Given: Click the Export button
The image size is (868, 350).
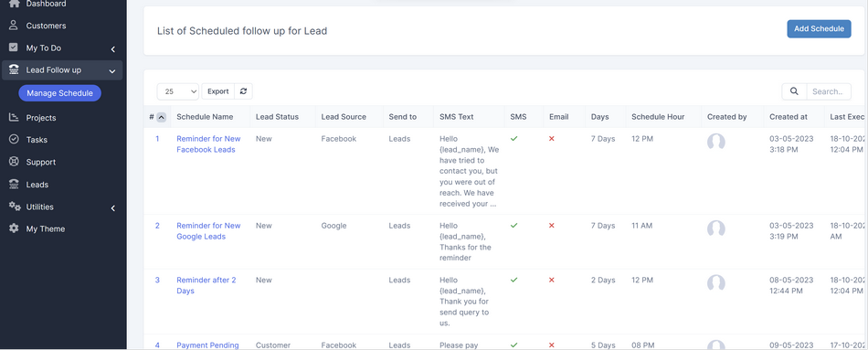Looking at the screenshot, I should click(x=218, y=91).
